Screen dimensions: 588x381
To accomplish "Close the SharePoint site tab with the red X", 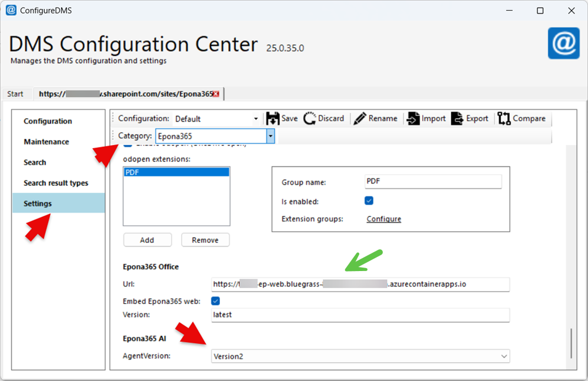I will (216, 94).
